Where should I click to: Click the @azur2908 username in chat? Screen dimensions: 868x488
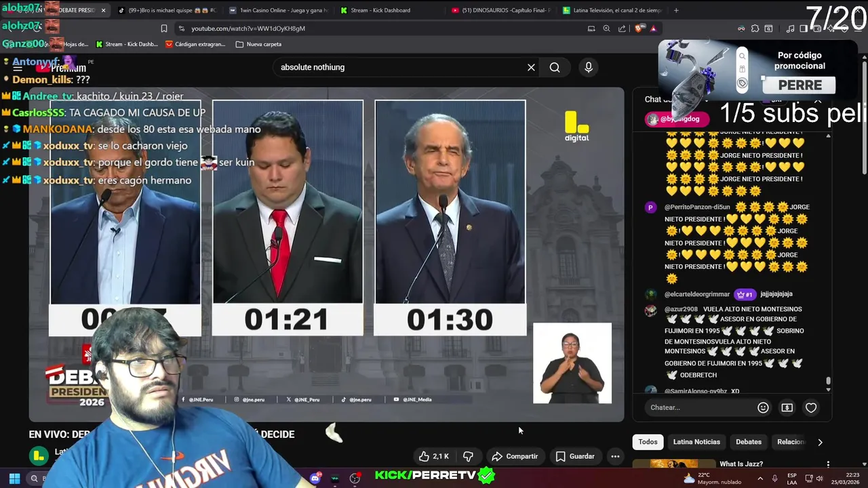tap(681, 309)
